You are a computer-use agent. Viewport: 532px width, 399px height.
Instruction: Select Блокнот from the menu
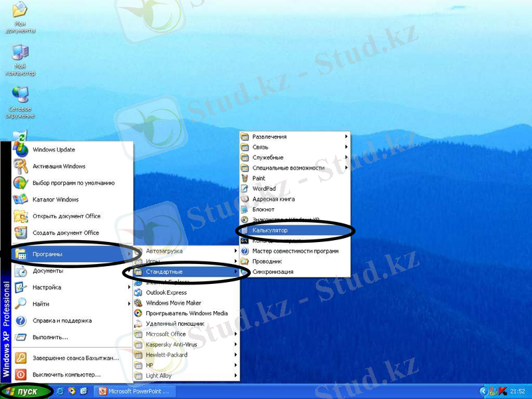263,209
